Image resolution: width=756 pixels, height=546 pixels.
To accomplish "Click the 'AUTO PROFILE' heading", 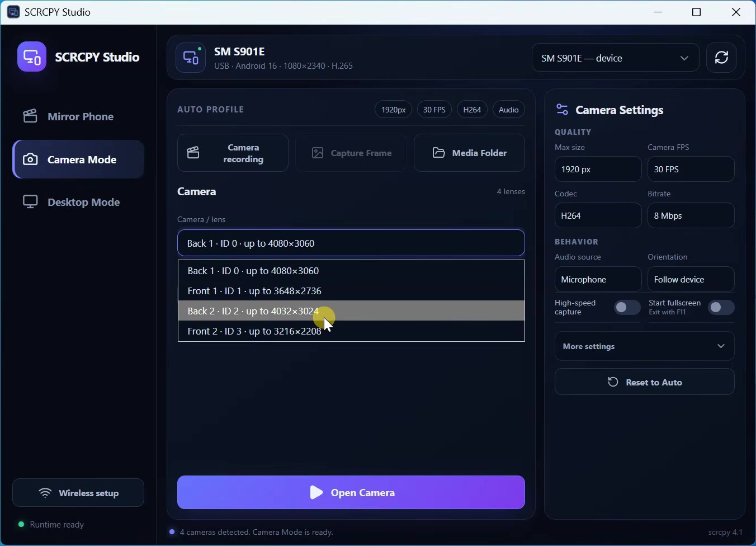I will pos(211,110).
